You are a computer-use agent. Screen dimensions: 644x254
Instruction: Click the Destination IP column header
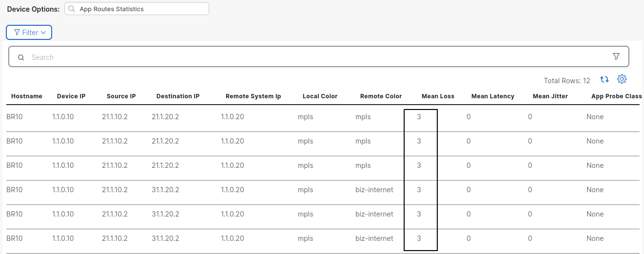[178, 96]
